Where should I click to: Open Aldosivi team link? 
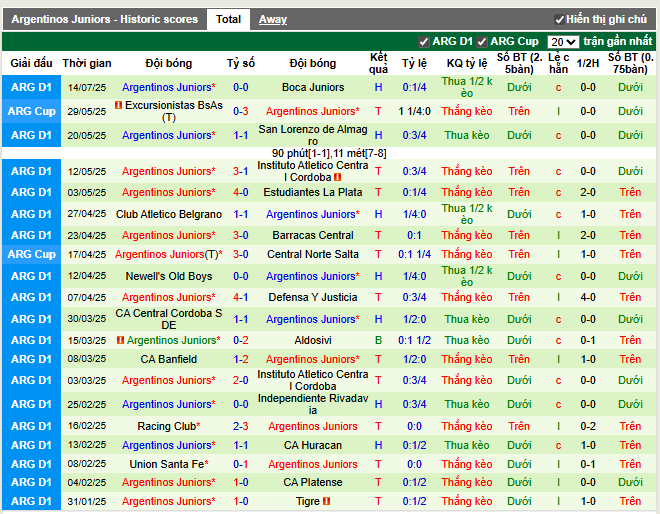click(313, 340)
